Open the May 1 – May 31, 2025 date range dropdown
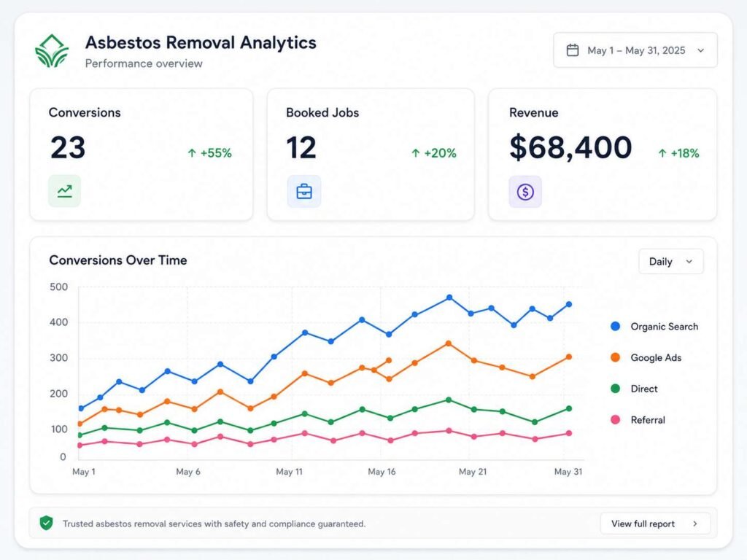 tap(635, 50)
